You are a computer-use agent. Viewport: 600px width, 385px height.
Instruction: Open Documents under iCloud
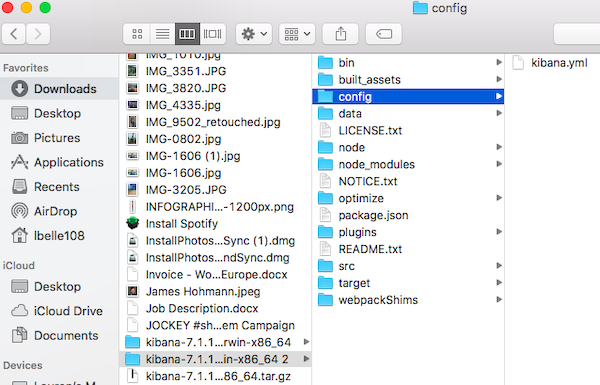(x=59, y=335)
